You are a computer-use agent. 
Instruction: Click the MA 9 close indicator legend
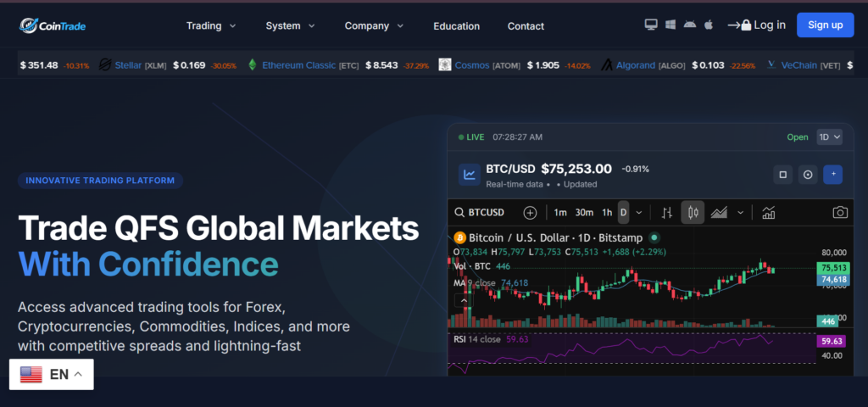[491, 283]
